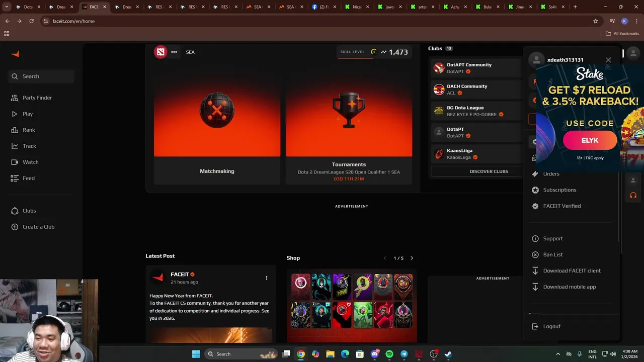Open the Chrome profile K avatar
This screenshot has width=644, height=362.
(624, 21)
